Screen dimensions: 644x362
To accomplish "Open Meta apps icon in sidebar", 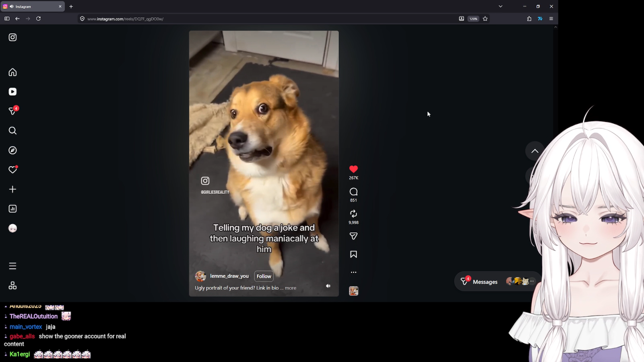I will pos(12,286).
